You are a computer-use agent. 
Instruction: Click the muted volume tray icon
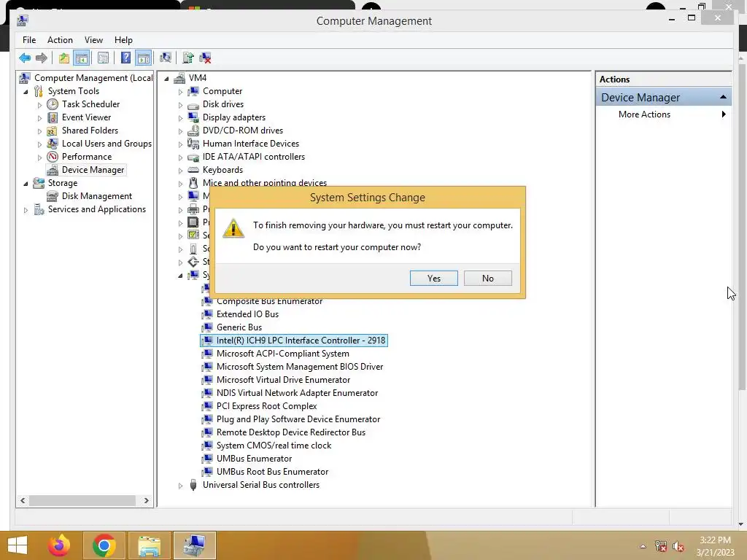(x=678, y=546)
